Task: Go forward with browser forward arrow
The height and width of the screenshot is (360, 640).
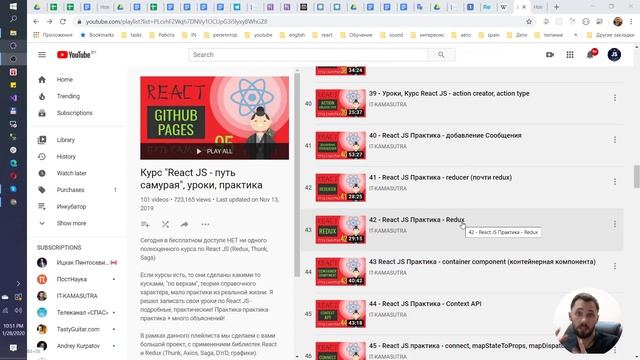Action: 49,22
